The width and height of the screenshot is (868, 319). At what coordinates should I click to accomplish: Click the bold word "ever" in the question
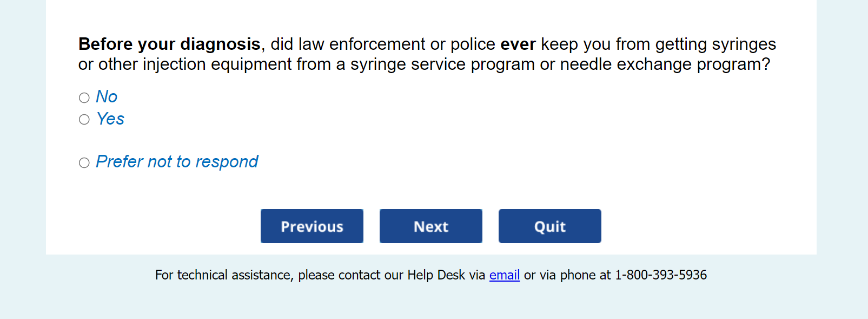tap(518, 44)
